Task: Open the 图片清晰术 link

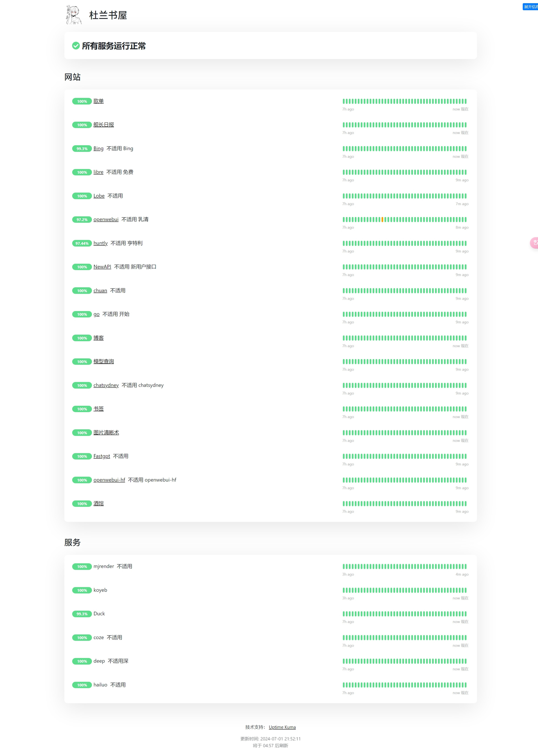Action: (x=106, y=433)
